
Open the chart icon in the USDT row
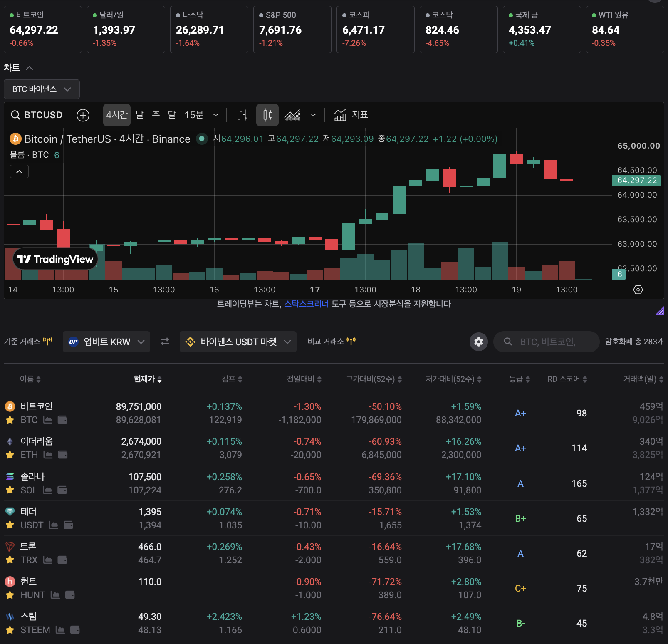coord(54,525)
